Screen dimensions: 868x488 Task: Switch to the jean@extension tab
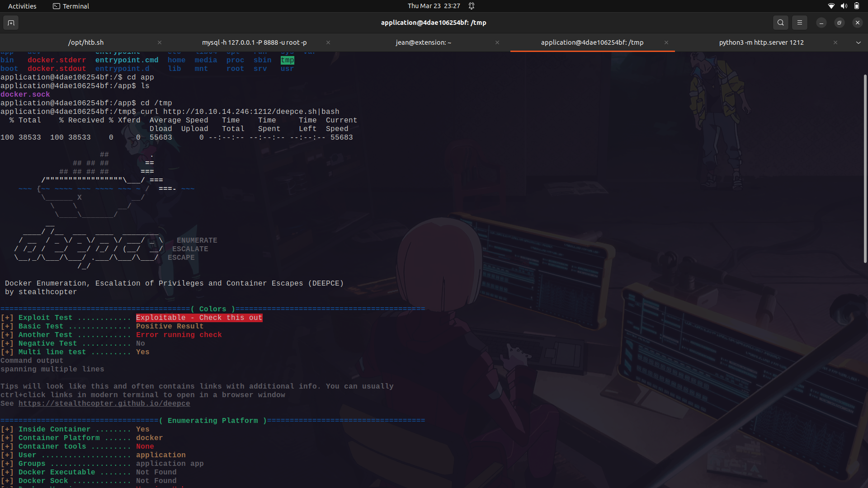423,42
